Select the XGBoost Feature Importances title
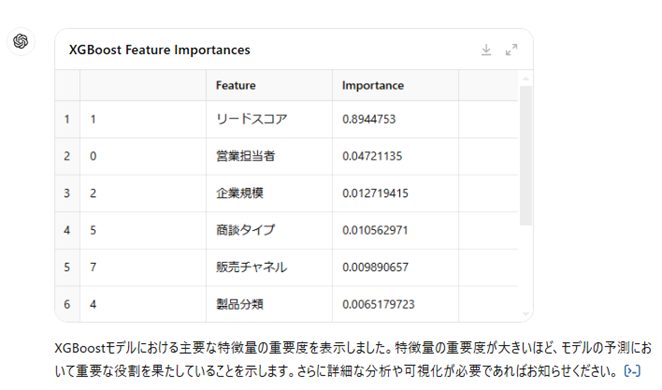Image resolution: width=662 pixels, height=390 pixels. pos(160,50)
